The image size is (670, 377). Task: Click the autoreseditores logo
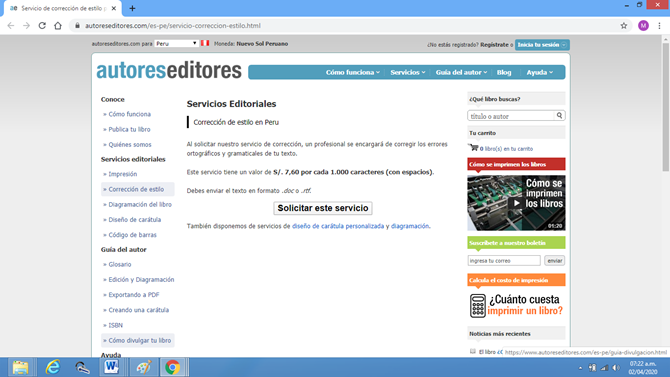[x=169, y=71]
